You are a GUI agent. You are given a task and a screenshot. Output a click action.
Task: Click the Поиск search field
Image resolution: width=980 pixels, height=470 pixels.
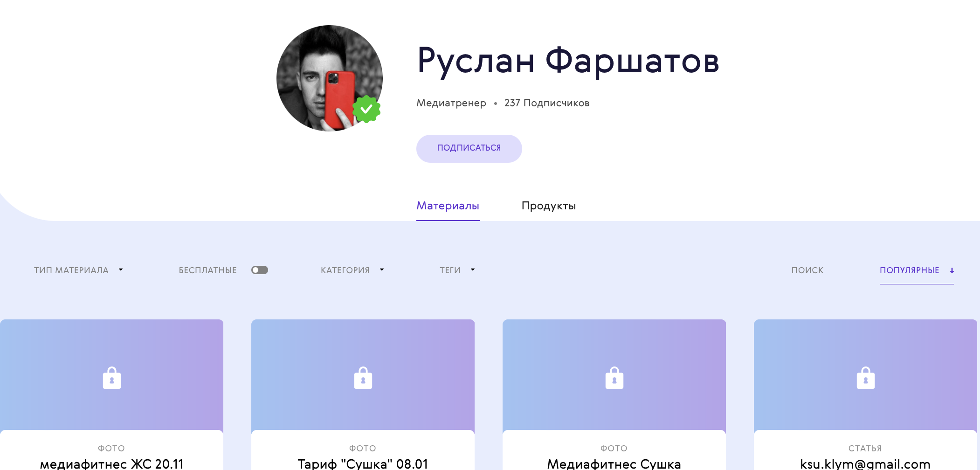point(807,270)
